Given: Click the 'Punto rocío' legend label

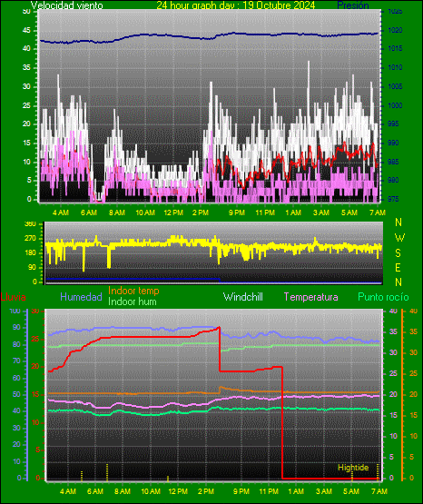Looking at the screenshot, I should click(x=383, y=297).
